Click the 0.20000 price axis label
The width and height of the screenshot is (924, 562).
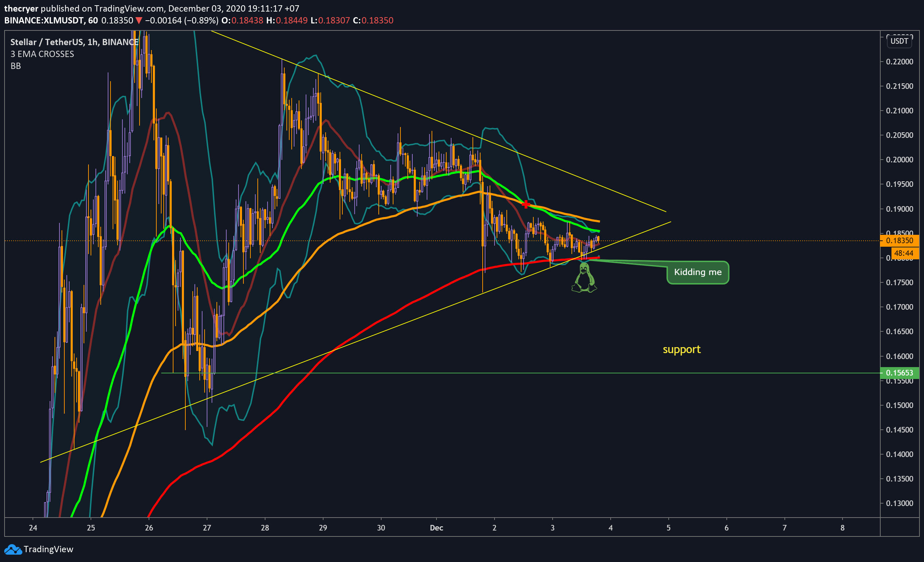pos(899,160)
